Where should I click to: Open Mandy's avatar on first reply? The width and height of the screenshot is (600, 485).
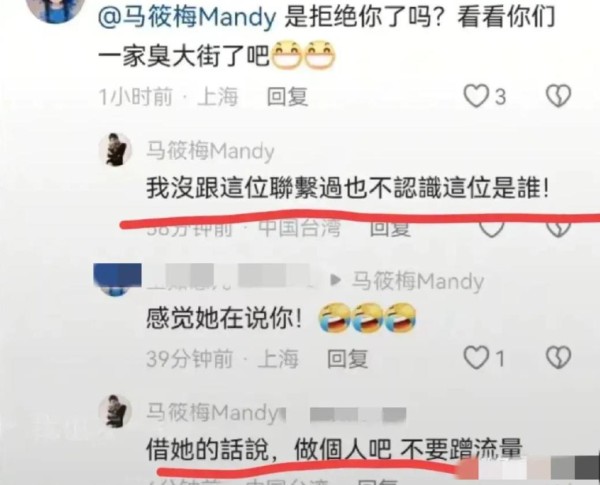coord(116,150)
